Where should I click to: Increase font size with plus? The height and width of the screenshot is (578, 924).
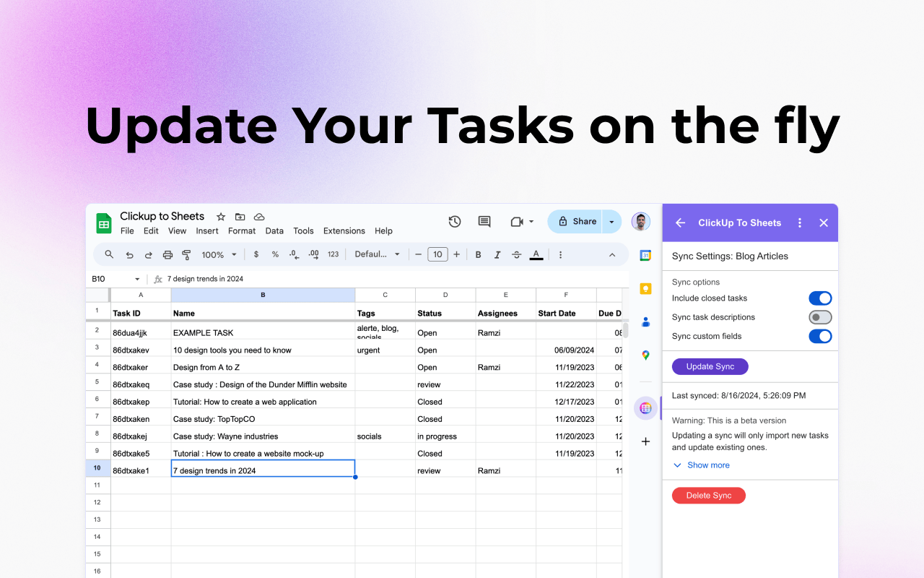(x=456, y=254)
